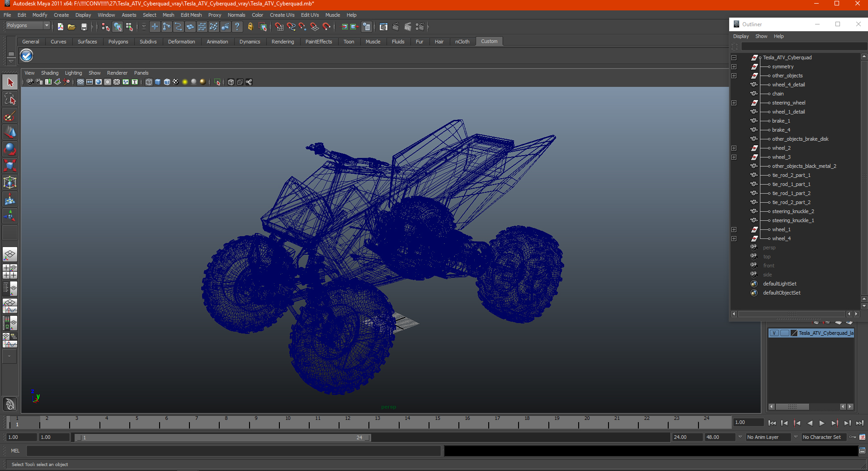Select the Universal Manipulator tool
Screen dimensions: 868x471
point(10,182)
